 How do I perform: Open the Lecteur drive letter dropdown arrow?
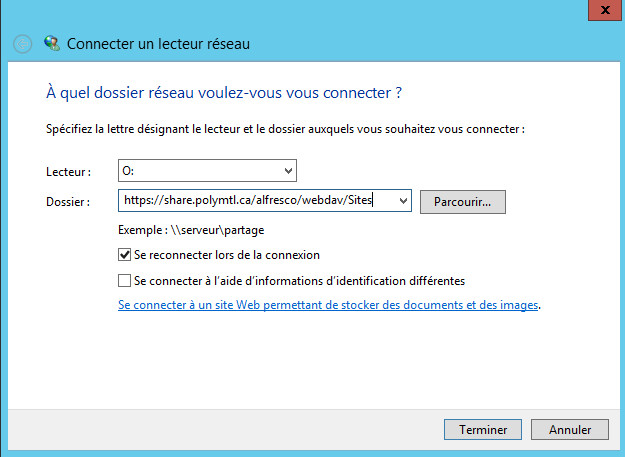(289, 171)
